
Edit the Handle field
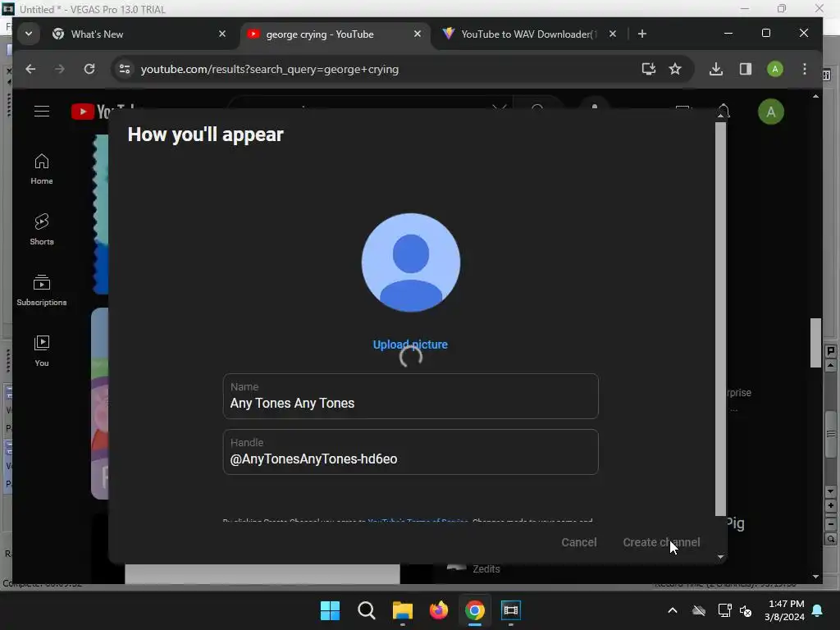[x=410, y=452]
